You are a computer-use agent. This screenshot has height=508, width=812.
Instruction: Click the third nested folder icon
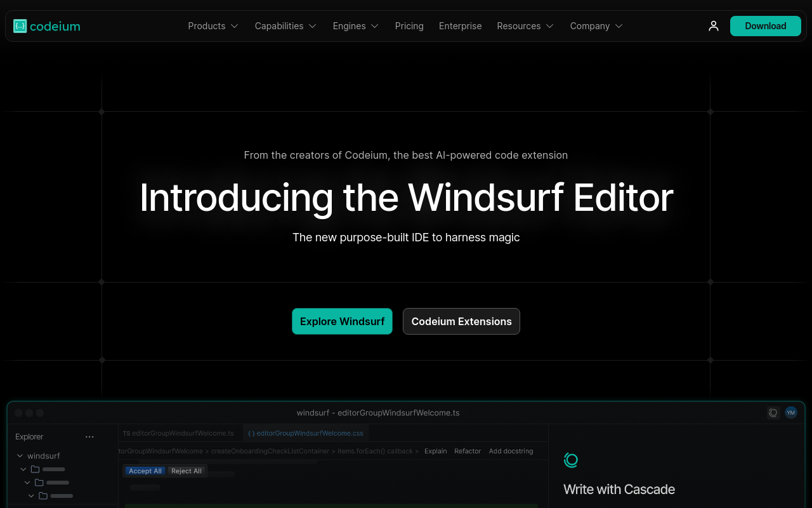click(43, 495)
